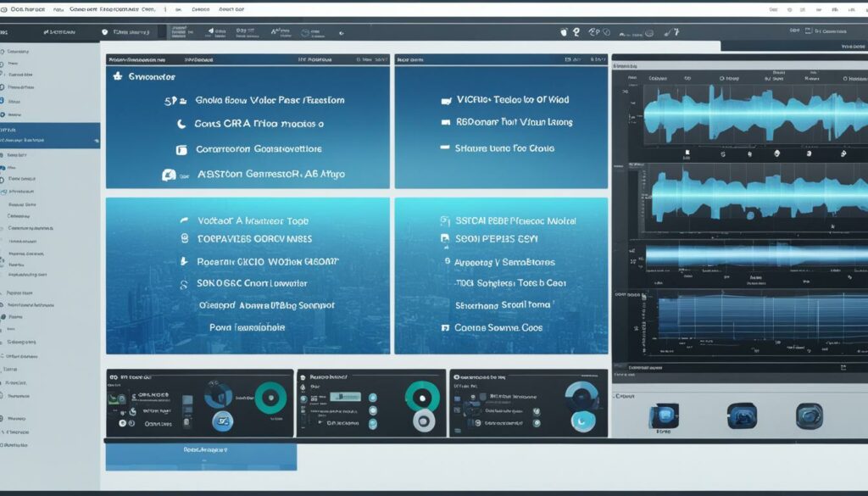The height and width of the screenshot is (496, 868).
Task: Click the square icon beside 'Corarreoron Goanstevettiore'
Action: [181, 149]
